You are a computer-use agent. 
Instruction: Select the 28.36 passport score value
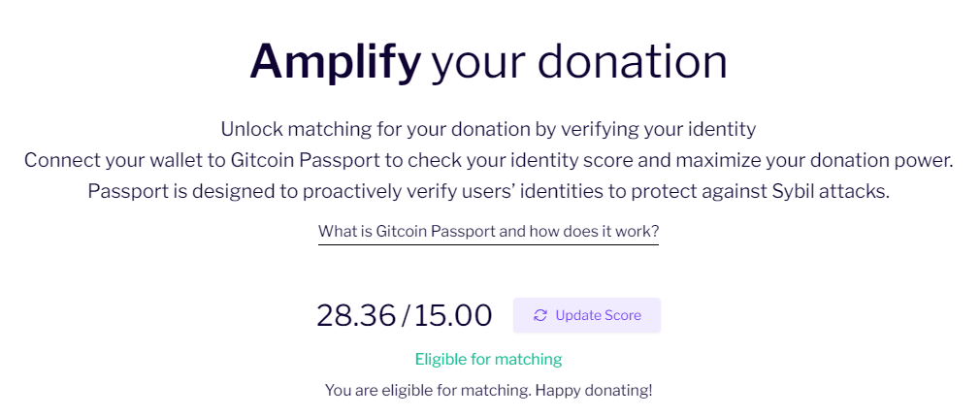356,315
